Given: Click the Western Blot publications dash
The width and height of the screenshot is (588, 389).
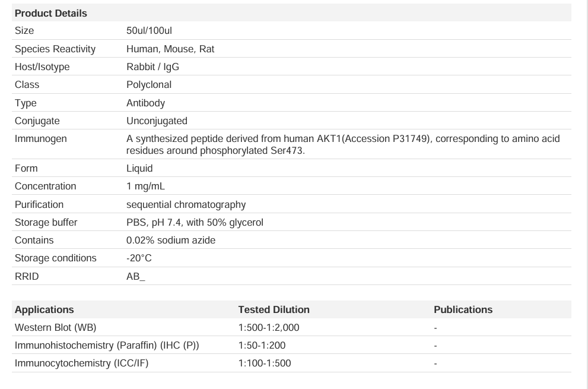Looking at the screenshot, I should point(436,328).
